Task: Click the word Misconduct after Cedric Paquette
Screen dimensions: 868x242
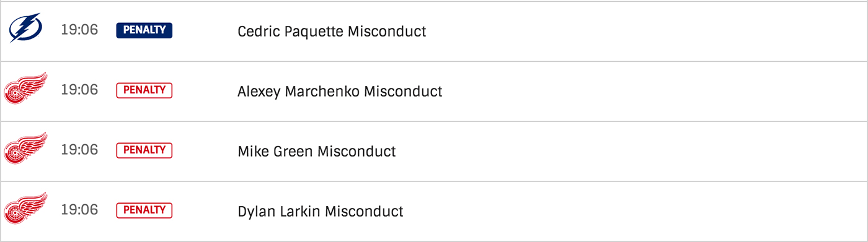Action: pos(387,31)
